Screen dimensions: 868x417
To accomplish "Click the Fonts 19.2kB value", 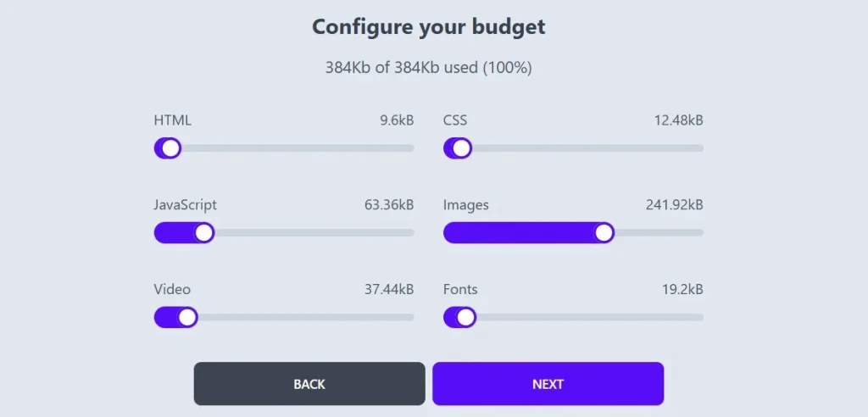I will point(682,290).
